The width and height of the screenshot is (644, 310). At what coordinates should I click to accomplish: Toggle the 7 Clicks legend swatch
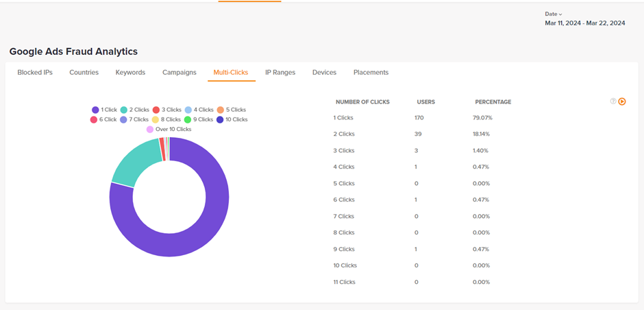(x=123, y=119)
